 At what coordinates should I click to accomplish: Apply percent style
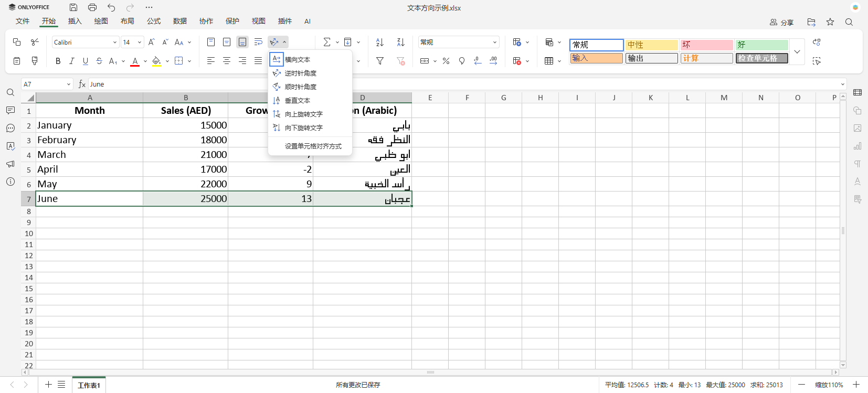pos(446,61)
